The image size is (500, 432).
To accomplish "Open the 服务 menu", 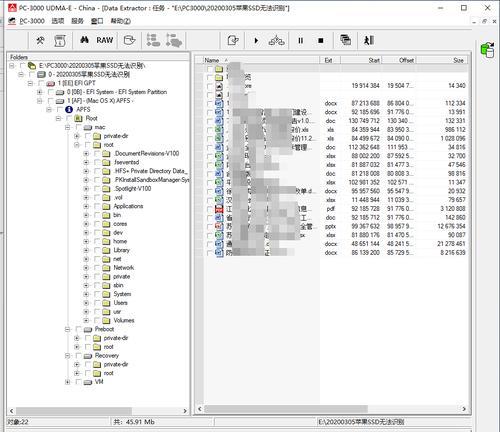I will [x=77, y=21].
